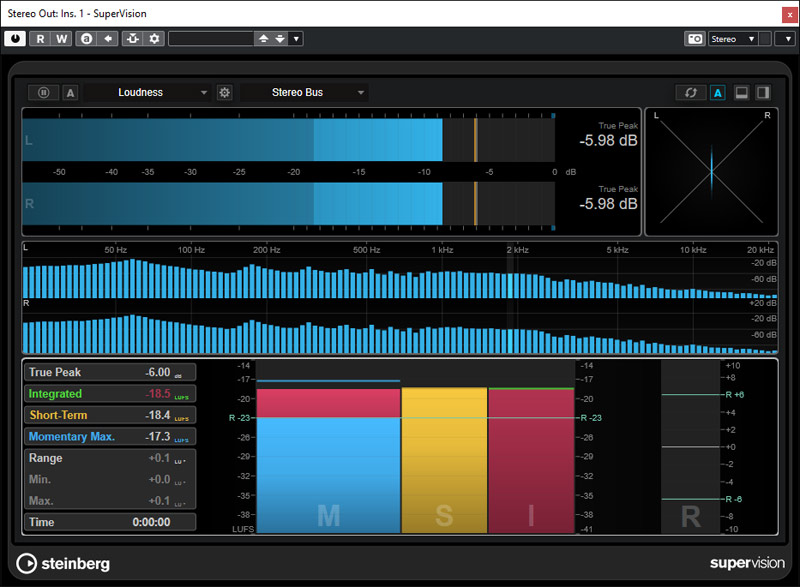Take a snapshot with the camera icon
The height and width of the screenshot is (587, 800).
694,39
